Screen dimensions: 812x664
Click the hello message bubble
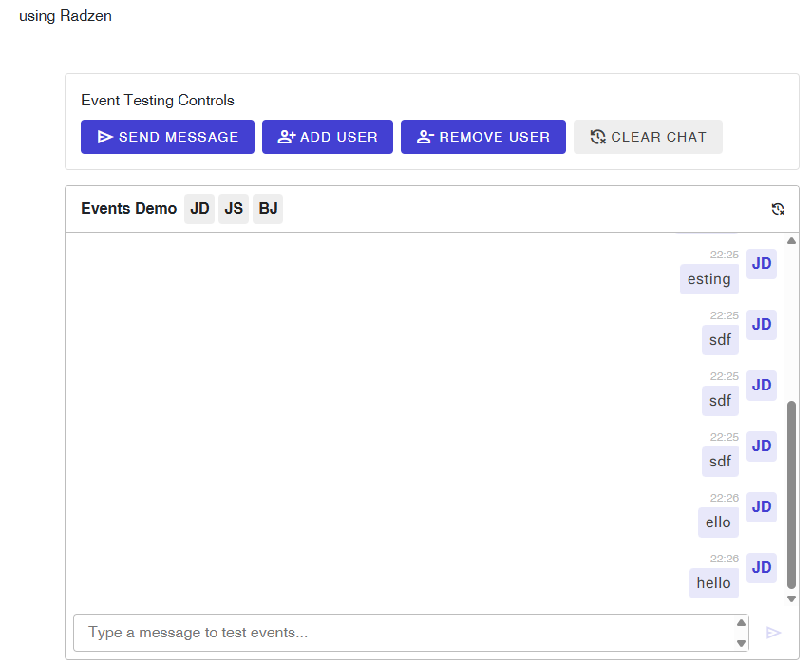point(713,582)
